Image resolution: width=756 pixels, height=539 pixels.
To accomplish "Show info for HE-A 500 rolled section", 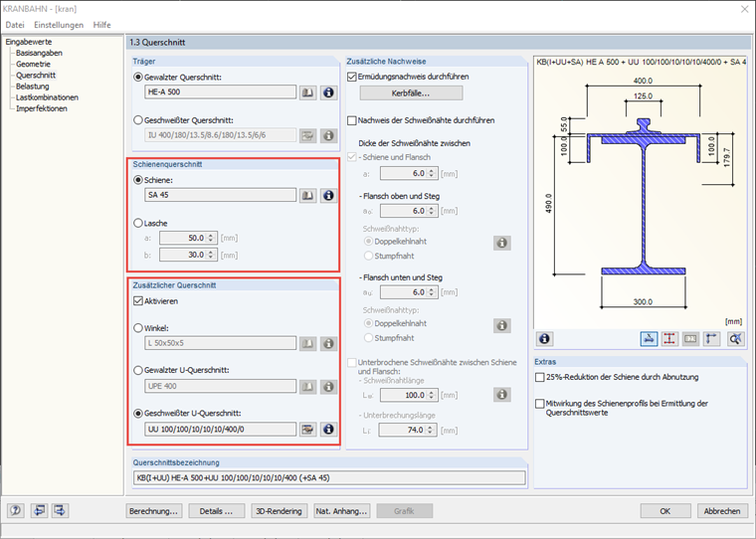I will pyautogui.click(x=328, y=92).
